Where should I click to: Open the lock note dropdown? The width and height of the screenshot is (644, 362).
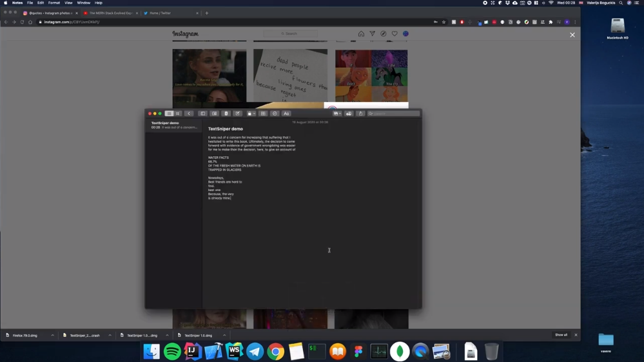[251, 114]
